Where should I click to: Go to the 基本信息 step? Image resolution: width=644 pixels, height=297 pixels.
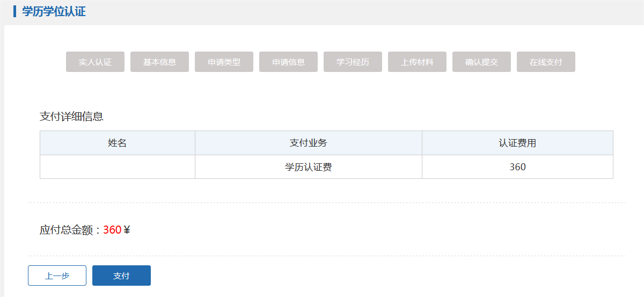point(159,62)
